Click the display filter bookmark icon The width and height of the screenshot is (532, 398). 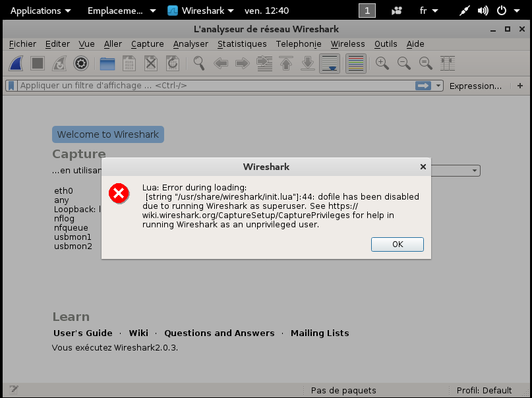click(11, 86)
